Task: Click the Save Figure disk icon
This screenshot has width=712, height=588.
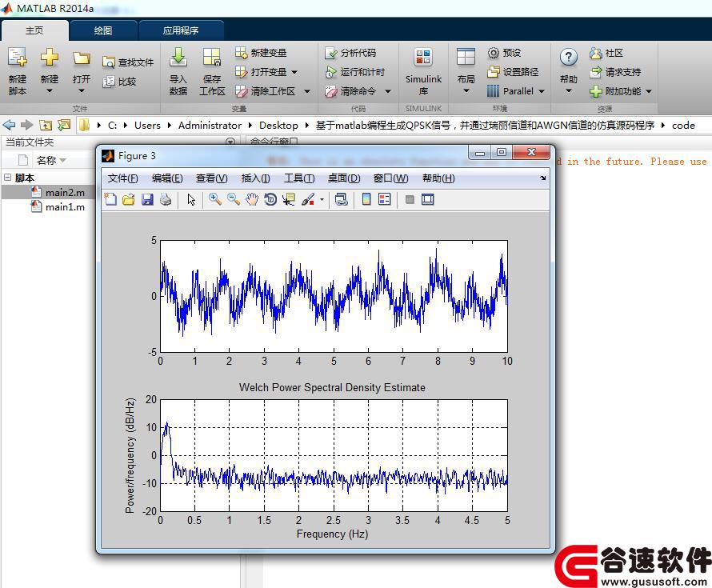Action: tap(147, 199)
